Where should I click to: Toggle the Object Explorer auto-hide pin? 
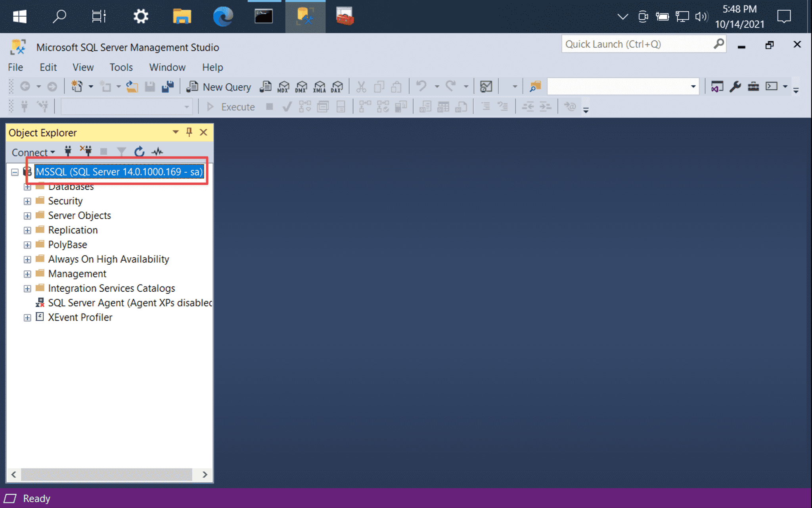tap(189, 132)
